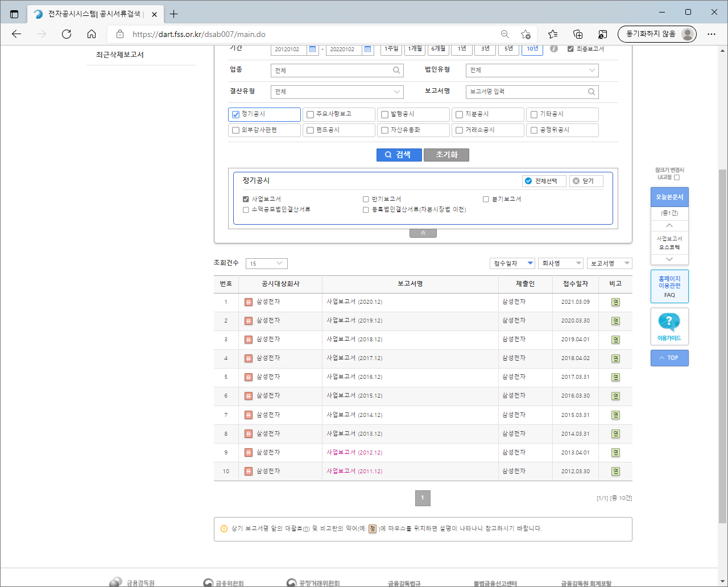
Task: Click 연 remark icon in row 1
Action: [615, 302]
